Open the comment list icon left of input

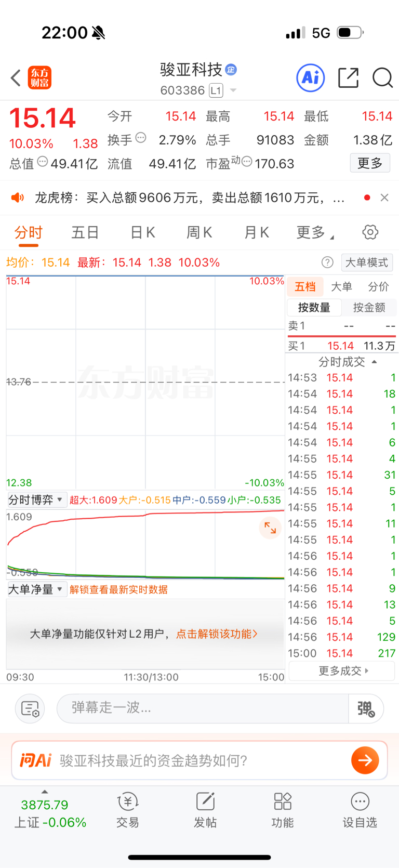coord(30,708)
